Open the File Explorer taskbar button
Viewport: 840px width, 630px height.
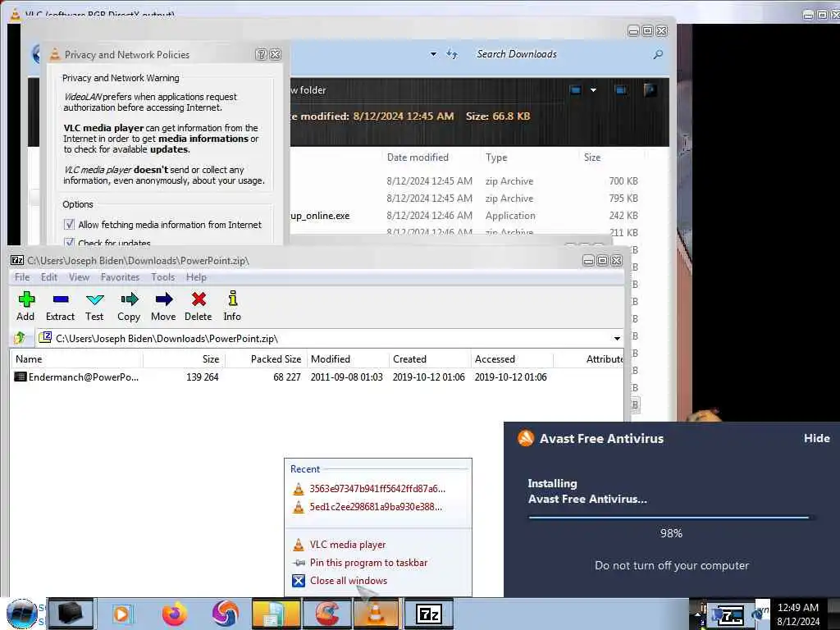(276, 614)
